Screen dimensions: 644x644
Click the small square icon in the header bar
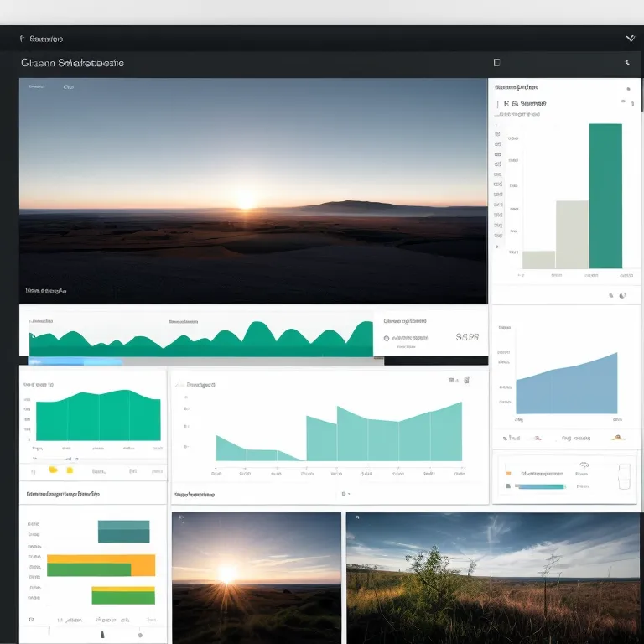pyautogui.click(x=496, y=62)
